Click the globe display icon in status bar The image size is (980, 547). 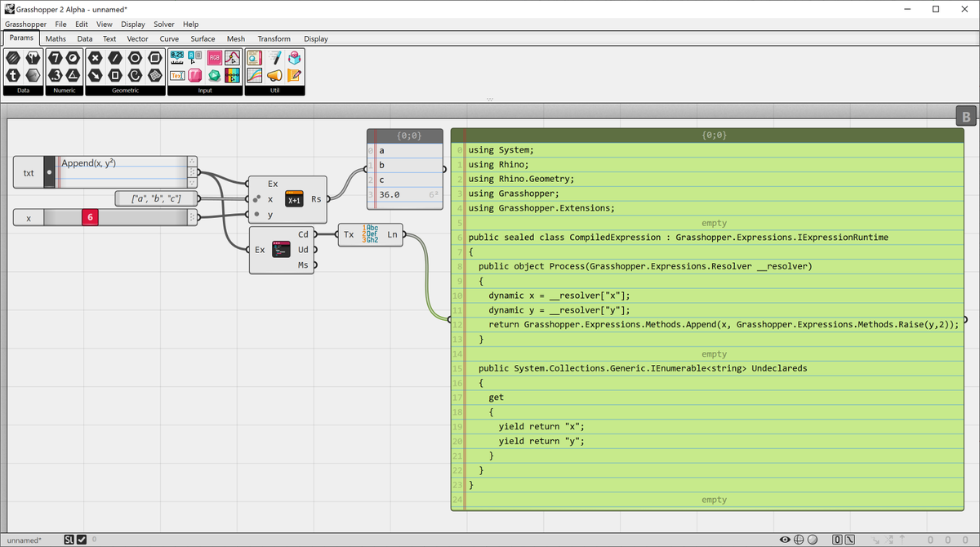point(799,540)
